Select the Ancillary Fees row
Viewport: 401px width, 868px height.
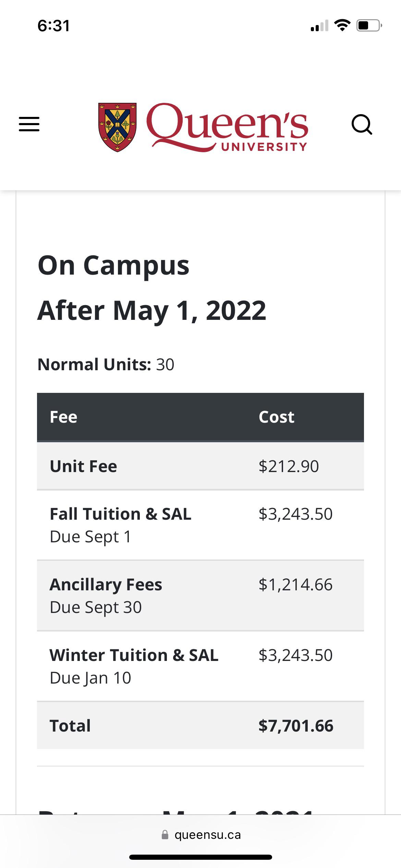pyautogui.click(x=200, y=595)
